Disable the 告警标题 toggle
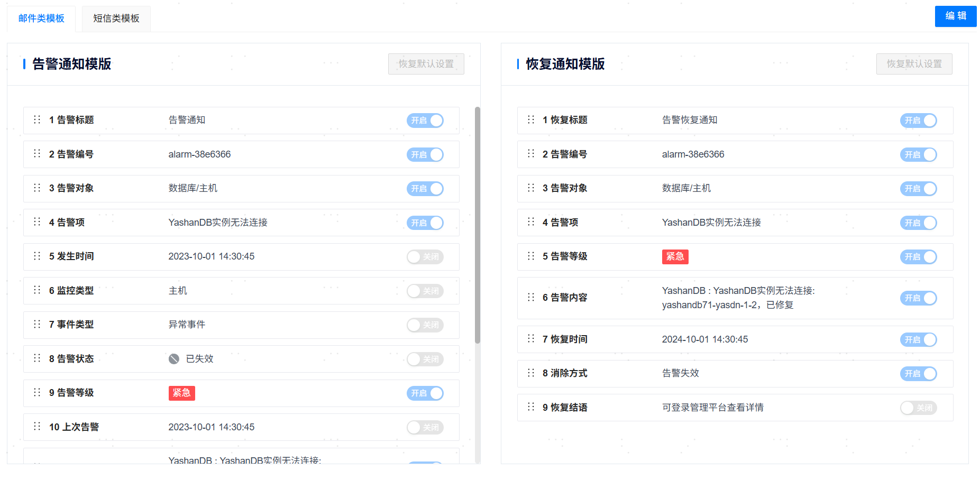980x480 pixels. [425, 120]
